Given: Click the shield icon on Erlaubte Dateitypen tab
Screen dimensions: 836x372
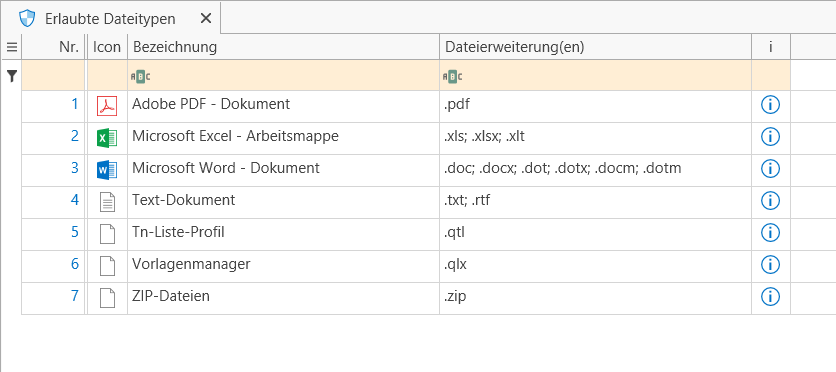Looking at the screenshot, I should pyautogui.click(x=27, y=19).
